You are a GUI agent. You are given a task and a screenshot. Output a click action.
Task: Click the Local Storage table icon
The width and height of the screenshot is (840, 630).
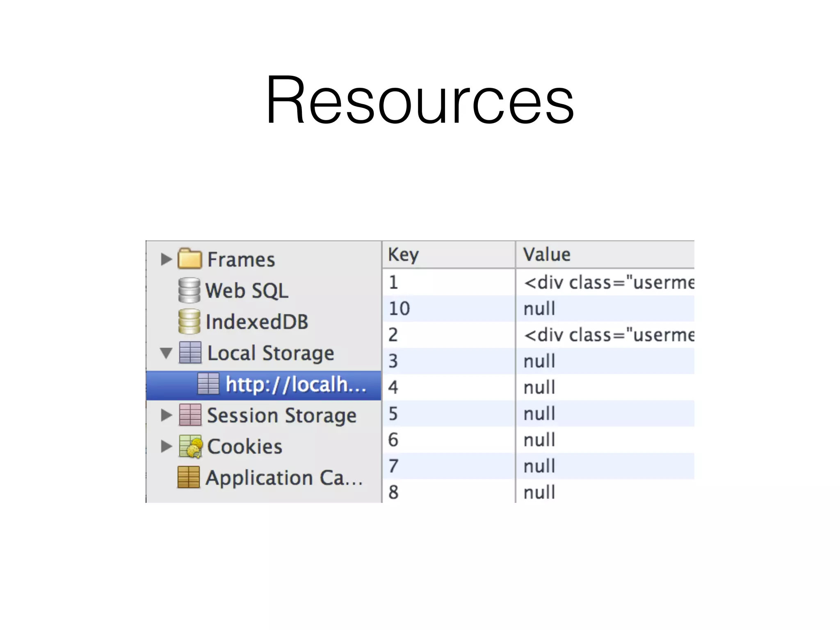point(190,352)
